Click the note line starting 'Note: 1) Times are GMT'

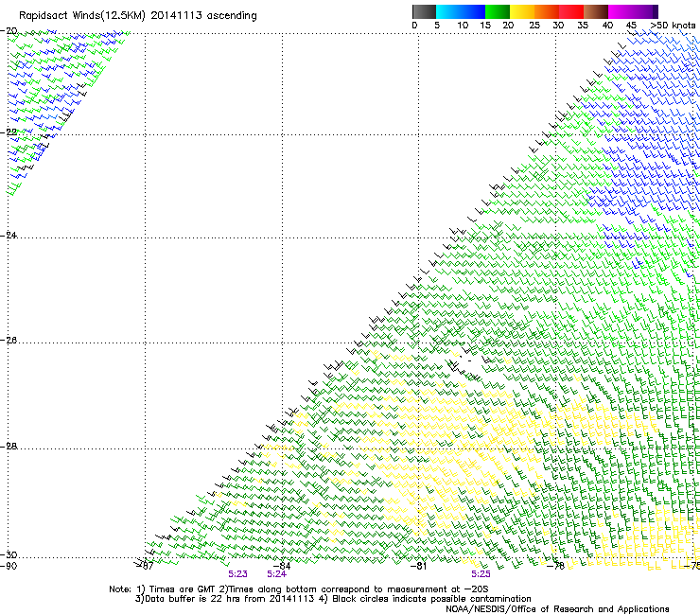pyautogui.click(x=299, y=589)
